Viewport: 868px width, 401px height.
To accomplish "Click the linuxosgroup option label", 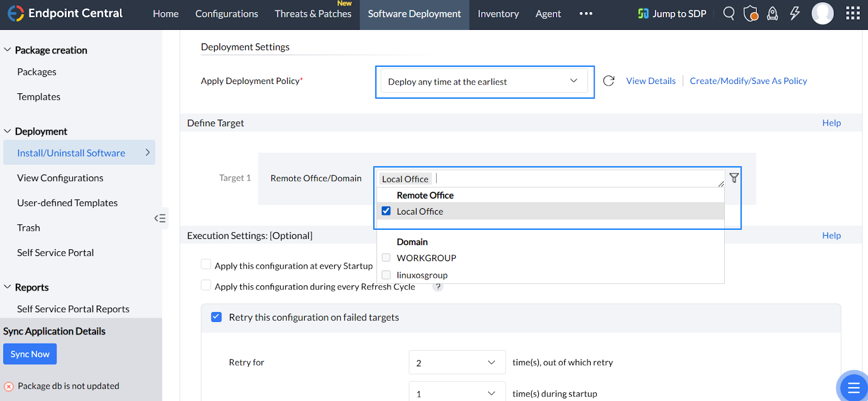I will (422, 275).
